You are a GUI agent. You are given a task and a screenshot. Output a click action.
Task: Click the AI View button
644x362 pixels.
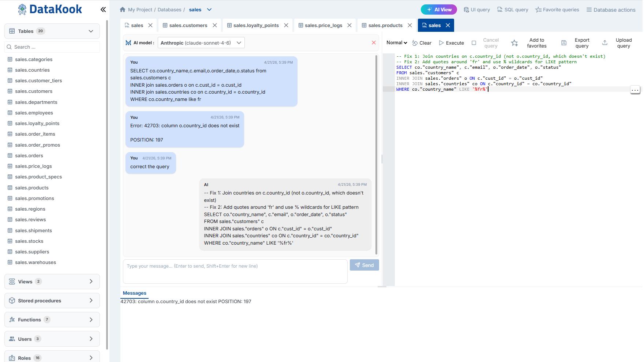(439, 10)
